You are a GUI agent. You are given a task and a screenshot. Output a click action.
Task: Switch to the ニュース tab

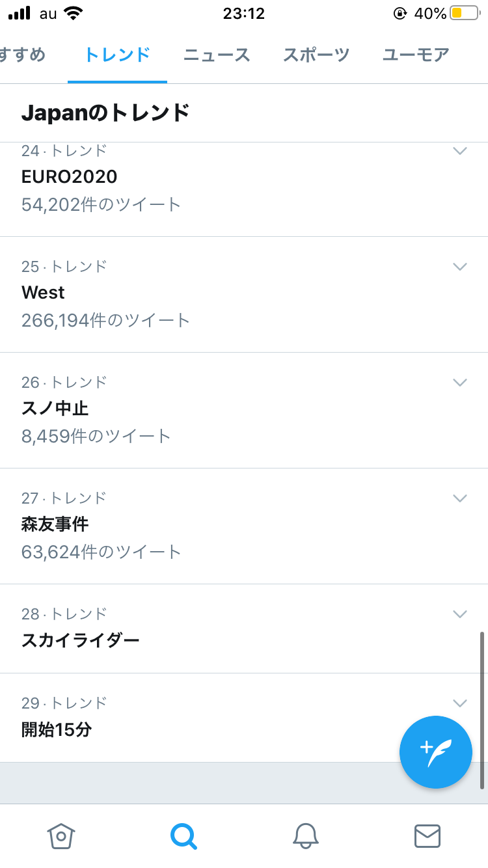coord(217,55)
